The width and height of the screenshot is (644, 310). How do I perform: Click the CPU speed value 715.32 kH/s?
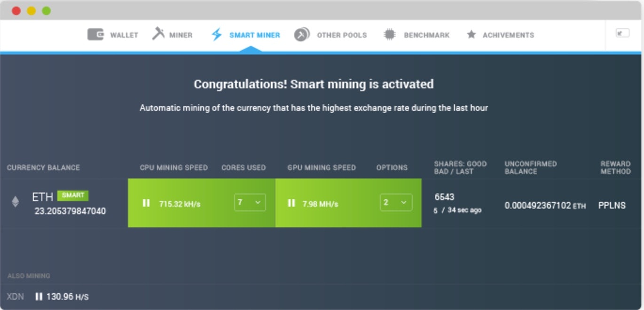180,204
